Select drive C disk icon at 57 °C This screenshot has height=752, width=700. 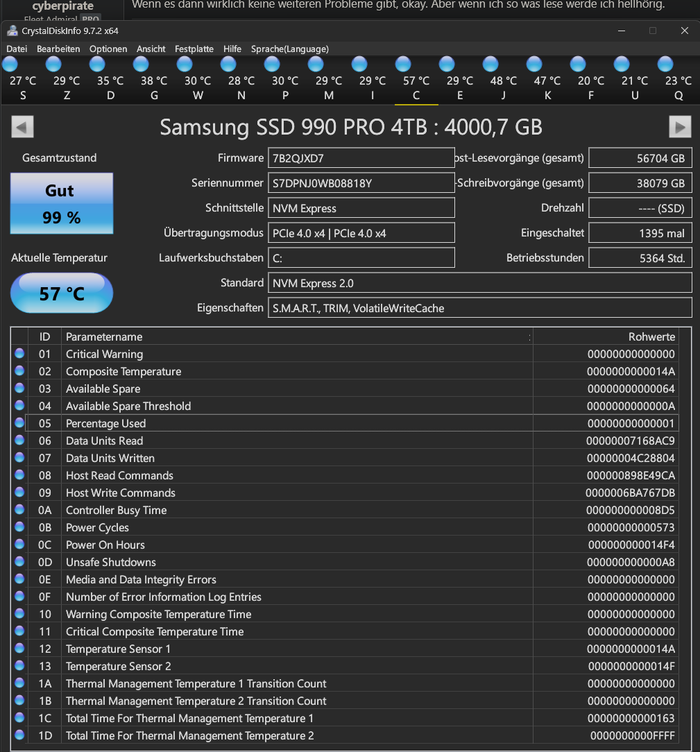(x=403, y=65)
